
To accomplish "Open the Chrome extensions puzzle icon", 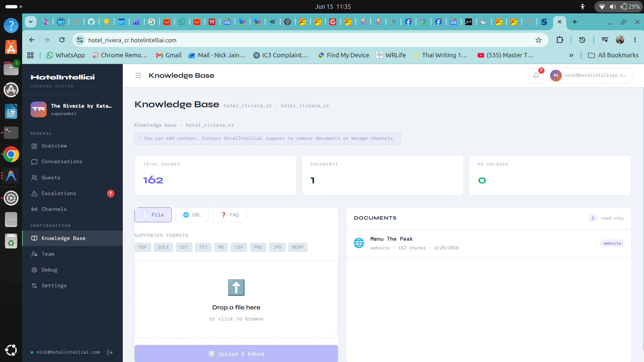I will [x=559, y=40].
